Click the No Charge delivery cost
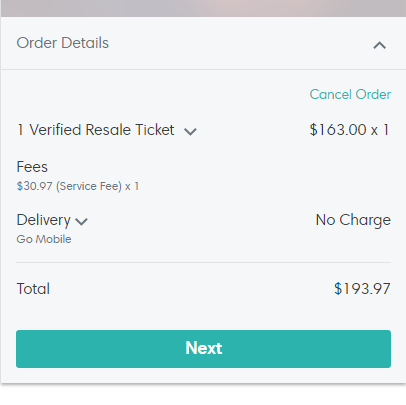406x405 pixels. tap(353, 220)
